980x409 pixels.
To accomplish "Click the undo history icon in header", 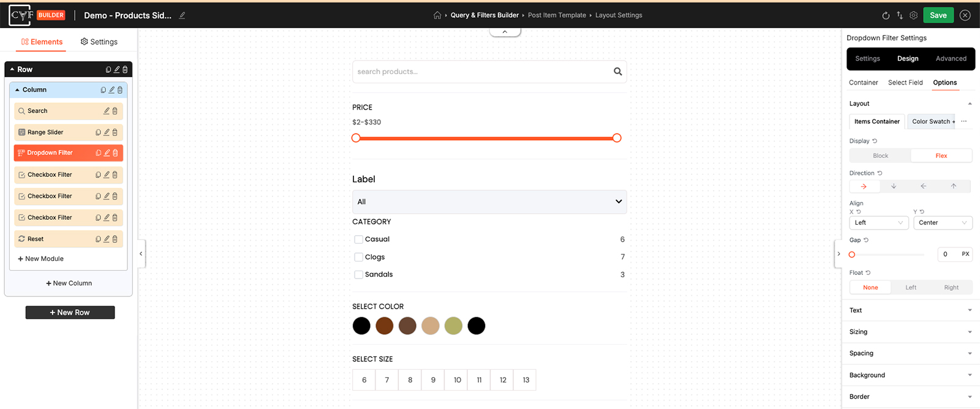I will pos(886,15).
